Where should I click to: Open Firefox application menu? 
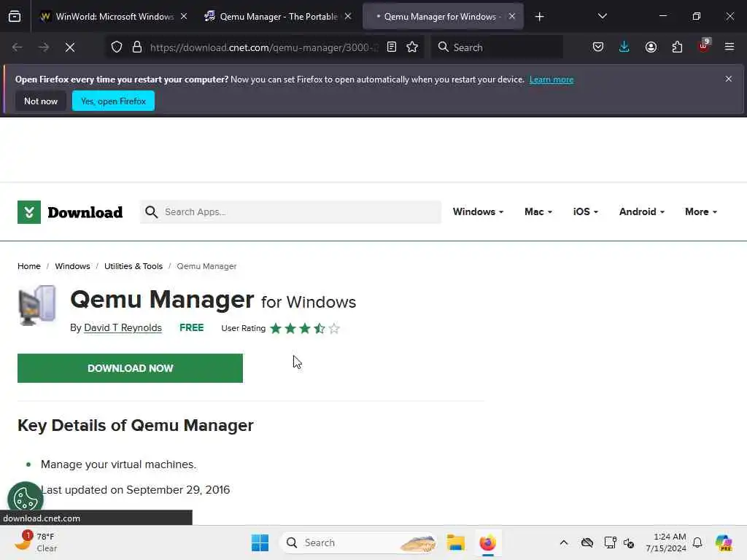[x=729, y=47]
